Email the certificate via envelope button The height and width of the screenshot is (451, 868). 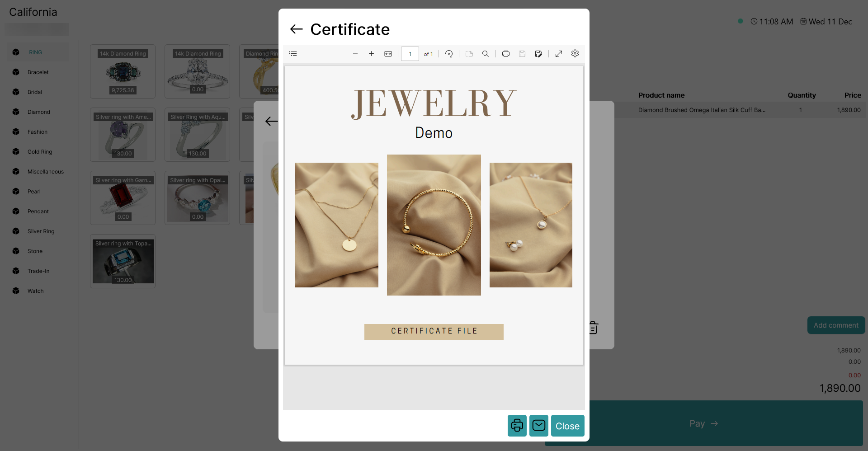(539, 426)
